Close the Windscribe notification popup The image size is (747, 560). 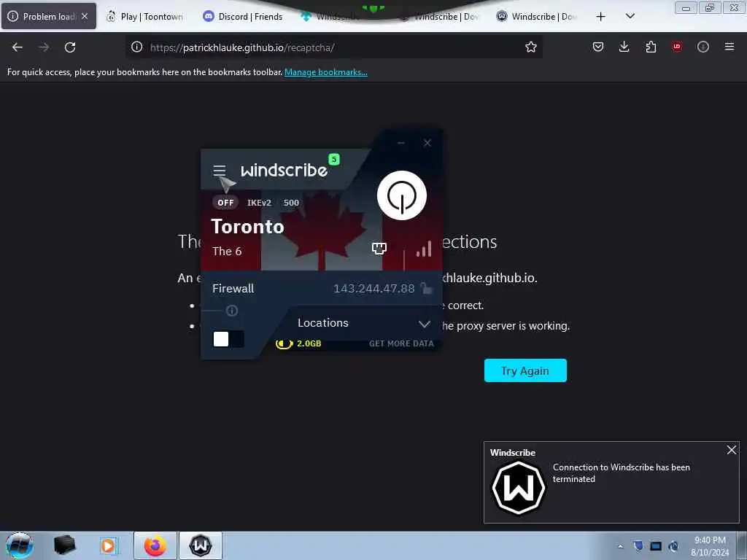coord(732,450)
